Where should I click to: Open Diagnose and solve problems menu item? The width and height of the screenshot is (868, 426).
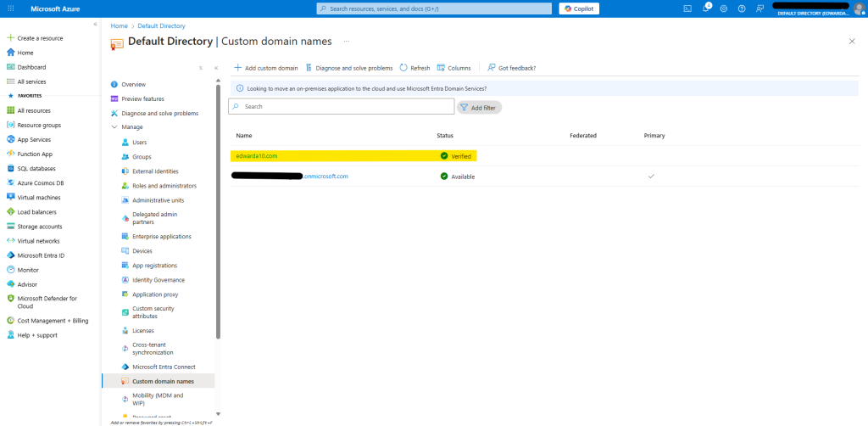pyautogui.click(x=154, y=113)
